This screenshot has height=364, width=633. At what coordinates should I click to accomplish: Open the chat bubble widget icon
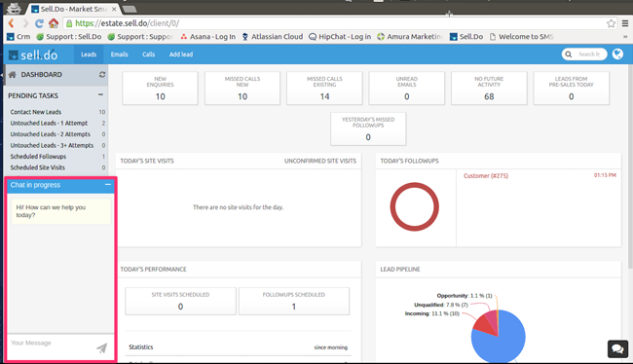[617, 348]
